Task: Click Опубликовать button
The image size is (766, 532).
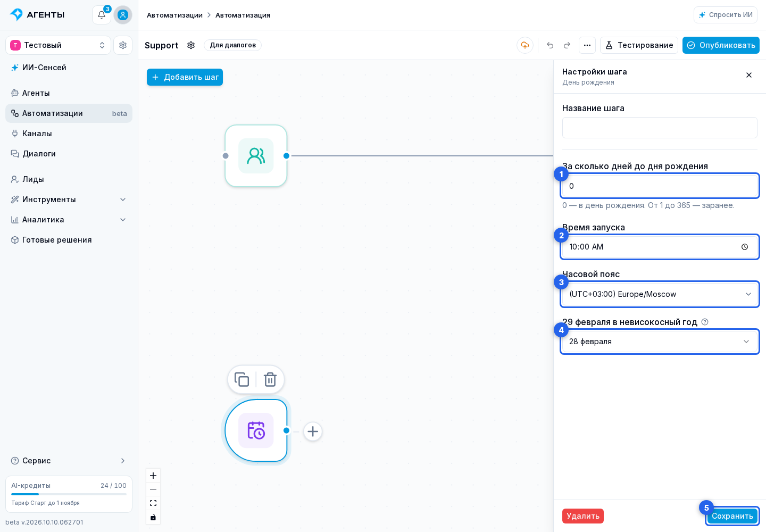Action: click(721, 45)
